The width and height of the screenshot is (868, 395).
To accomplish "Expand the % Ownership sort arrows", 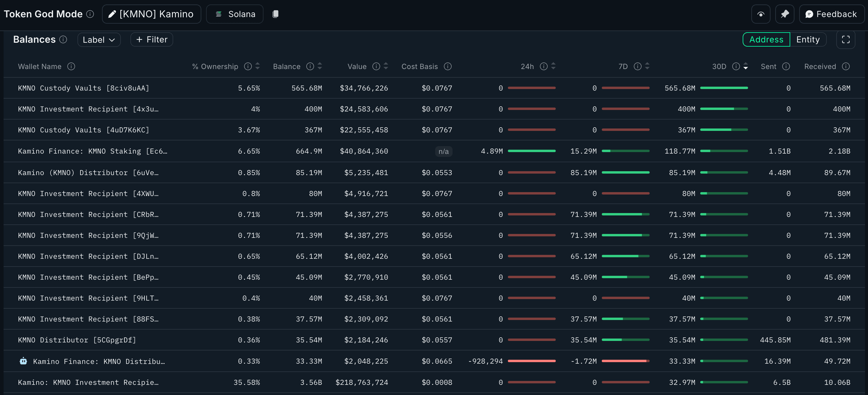I will tap(258, 66).
